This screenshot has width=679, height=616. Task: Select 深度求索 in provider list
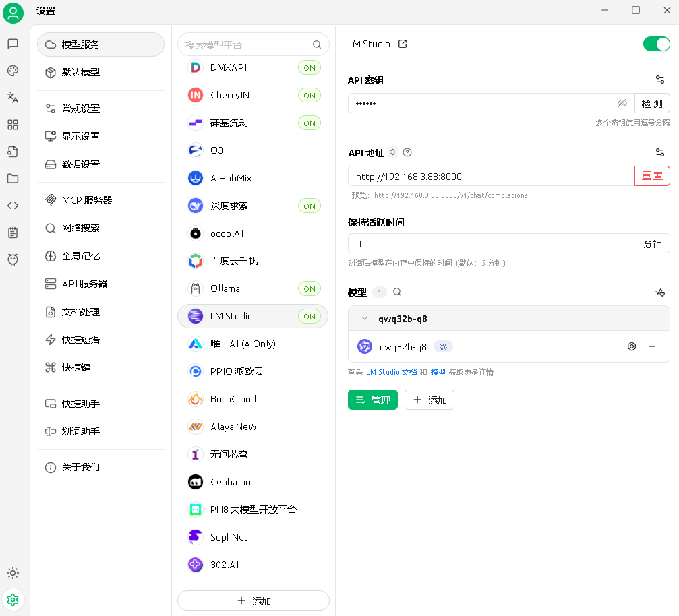[253, 206]
